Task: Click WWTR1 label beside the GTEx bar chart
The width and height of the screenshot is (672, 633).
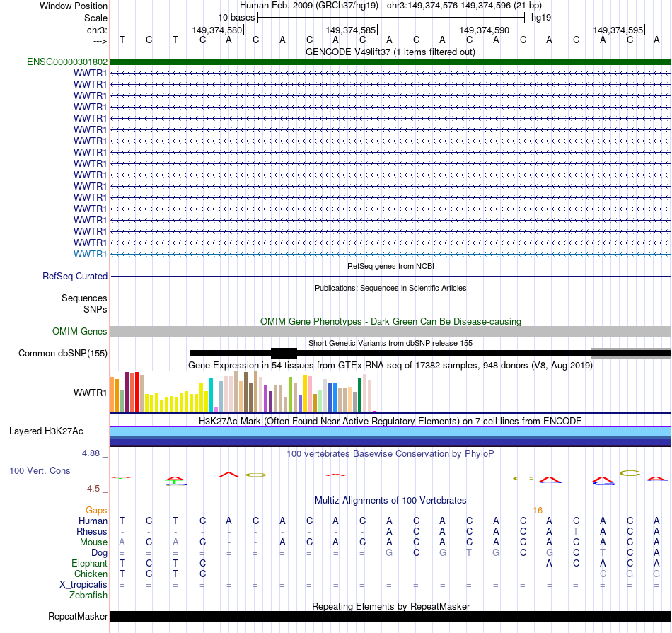Action: [x=90, y=393]
